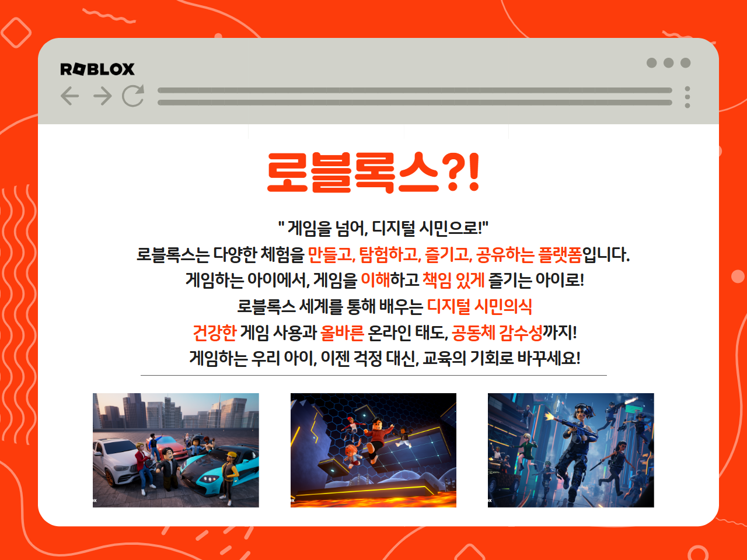747x560 pixels.
Task: Click the ROBLOX logo
Action: pos(97,69)
